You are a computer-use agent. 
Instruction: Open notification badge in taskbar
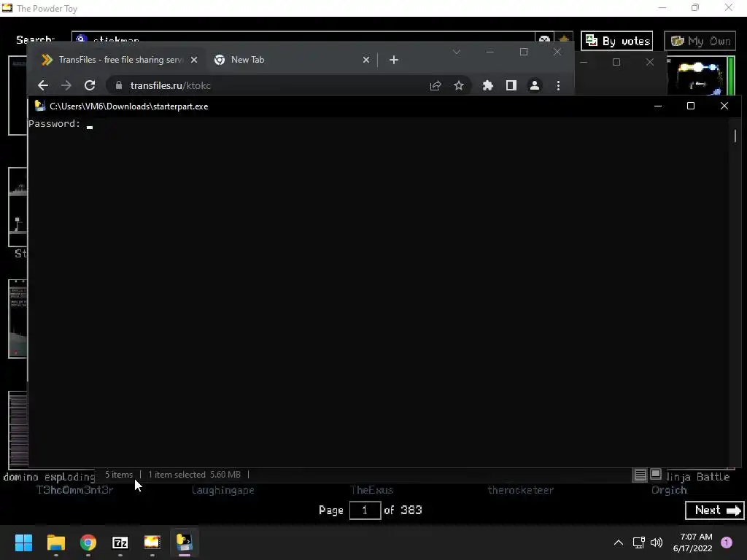727,542
